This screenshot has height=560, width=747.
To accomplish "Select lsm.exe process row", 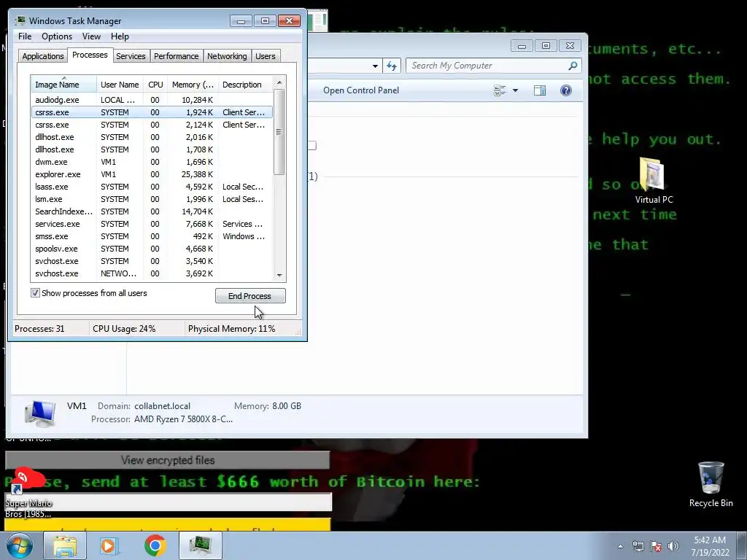I will tap(152, 199).
